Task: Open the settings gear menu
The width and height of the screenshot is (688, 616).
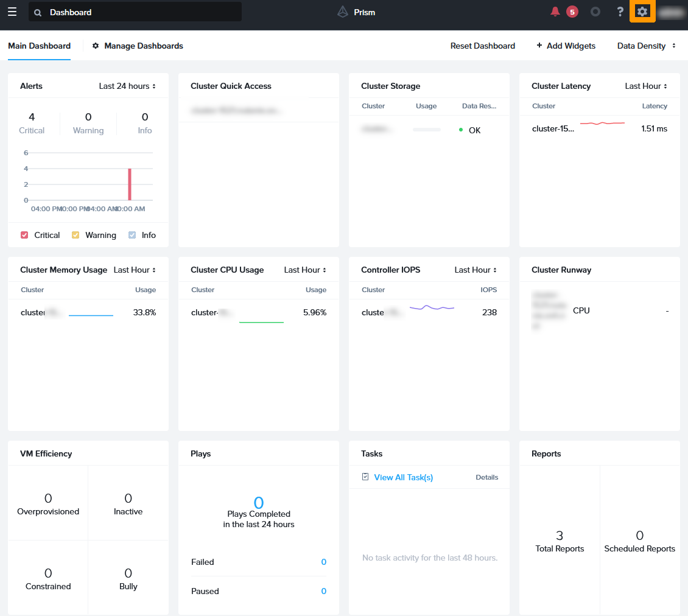Action: 642,11
